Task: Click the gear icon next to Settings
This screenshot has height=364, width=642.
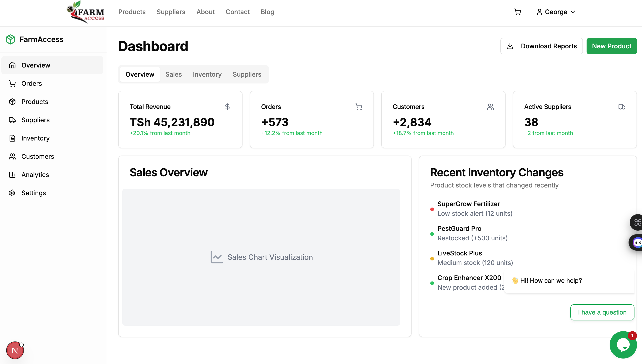Action: coord(12,193)
